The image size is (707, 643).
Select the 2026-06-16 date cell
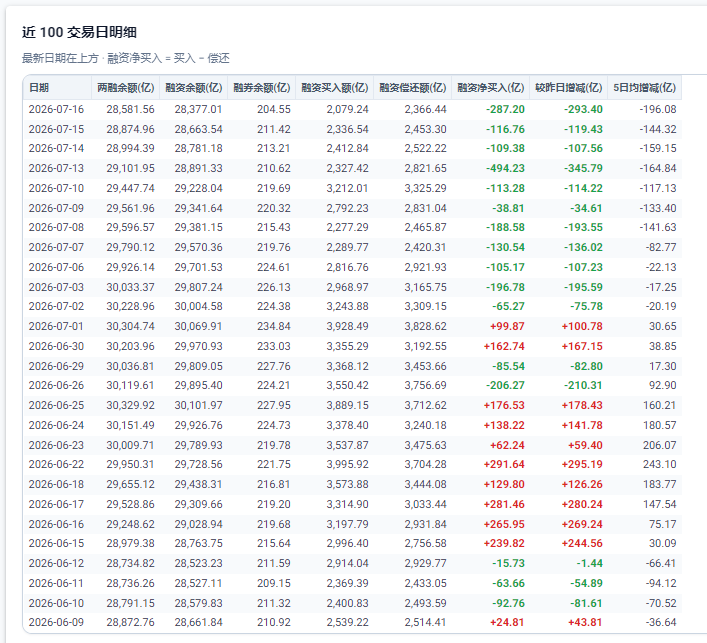click(56, 524)
